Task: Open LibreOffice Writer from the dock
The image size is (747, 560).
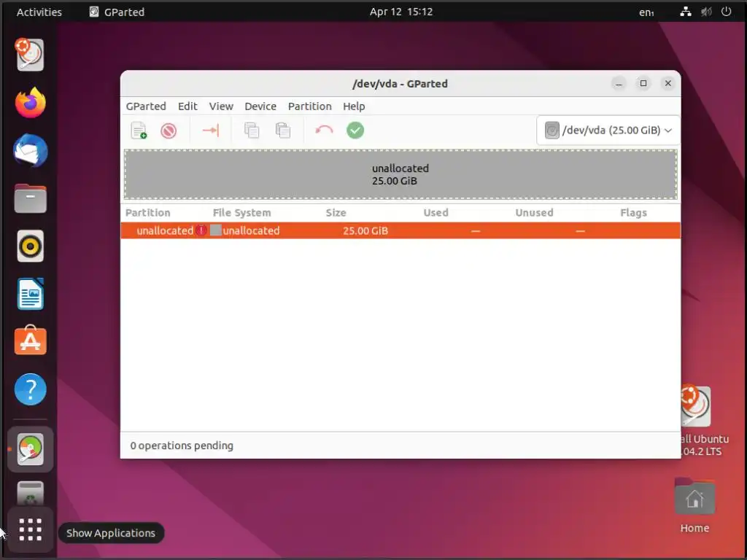Action: [x=30, y=294]
